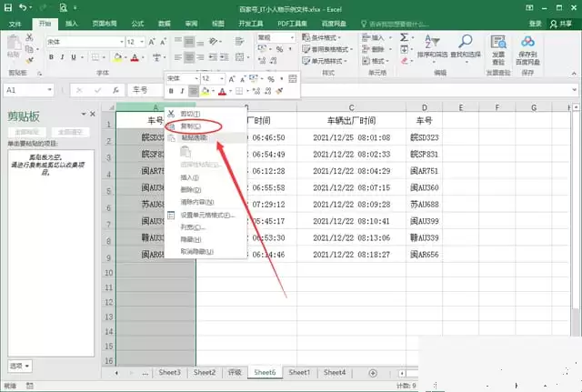The image size is (582, 392).
Task: Open AutoSum using the sigma icon
Action: coord(404,37)
